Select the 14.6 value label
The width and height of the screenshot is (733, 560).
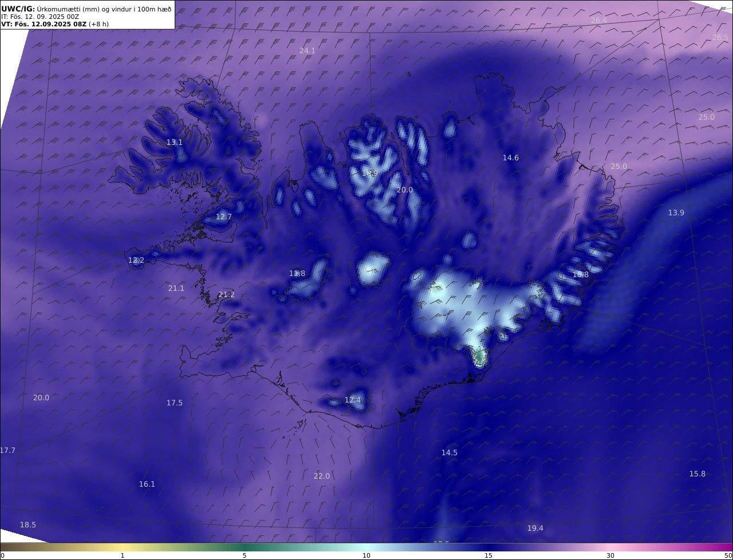(511, 157)
